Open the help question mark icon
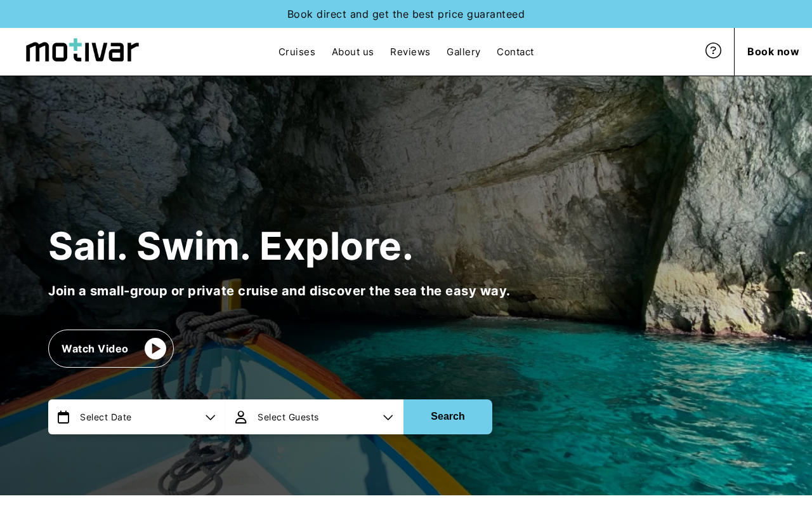Image resolution: width=812 pixels, height=508 pixels. coord(713,51)
